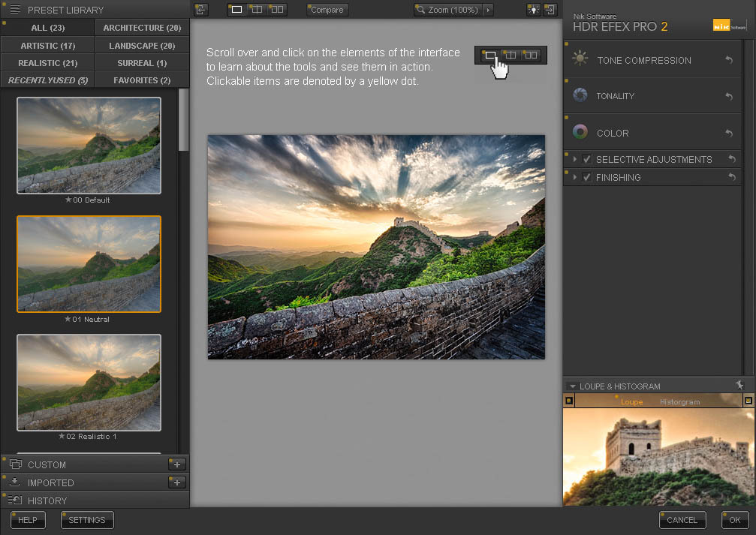Filter presets by Architecture (20)

coord(142,28)
